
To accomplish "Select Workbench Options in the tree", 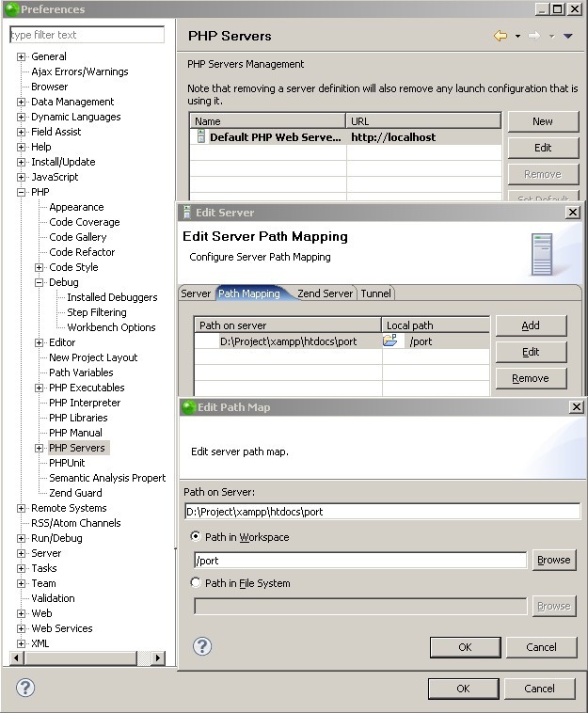I will coord(111,327).
